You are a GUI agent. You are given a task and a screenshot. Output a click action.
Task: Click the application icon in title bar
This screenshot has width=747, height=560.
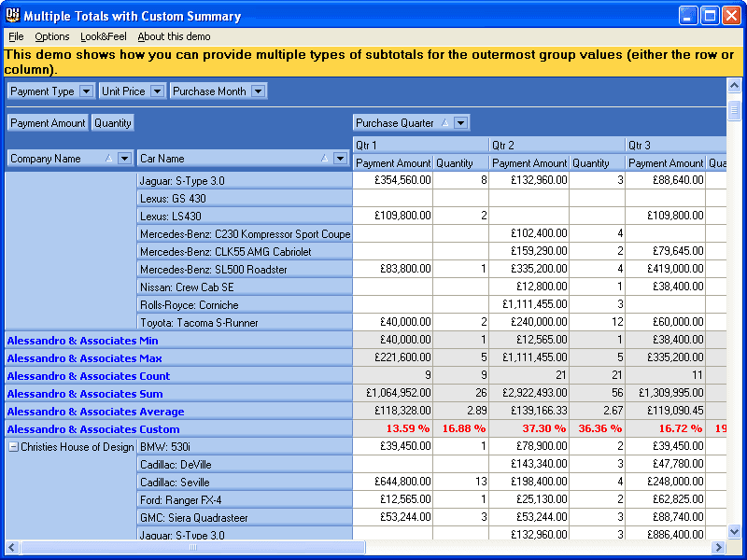tap(12, 15)
